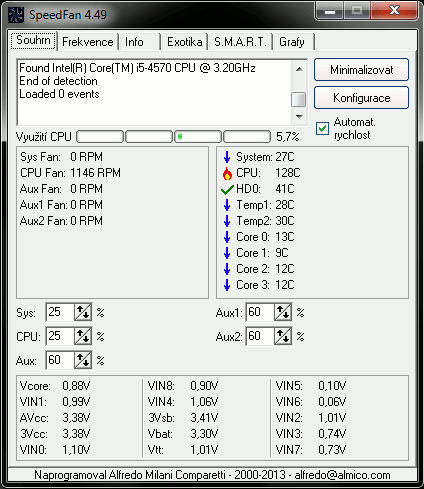424x489 pixels.
Task: Open the Grafy tab
Action: [x=293, y=42]
